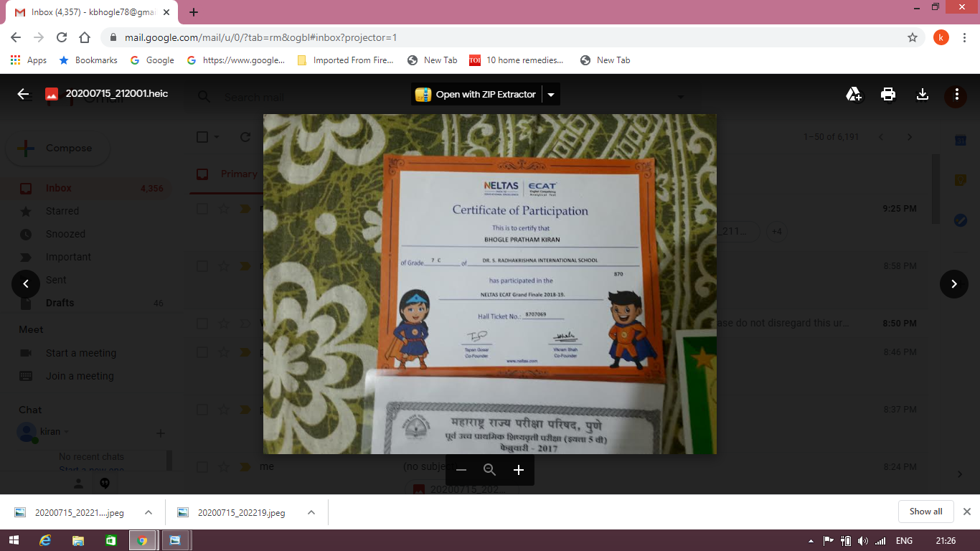This screenshot has height=551, width=980.
Task: Switch to the Primary inbox tab
Action: [227, 174]
